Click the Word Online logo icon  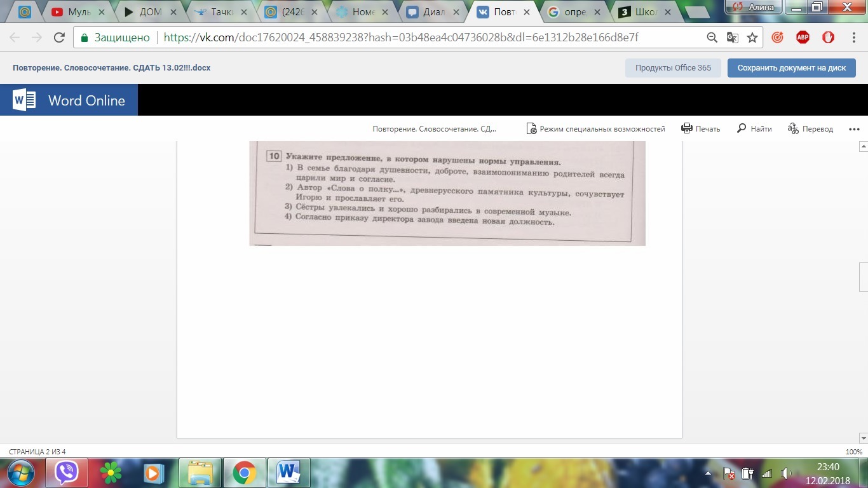click(24, 100)
